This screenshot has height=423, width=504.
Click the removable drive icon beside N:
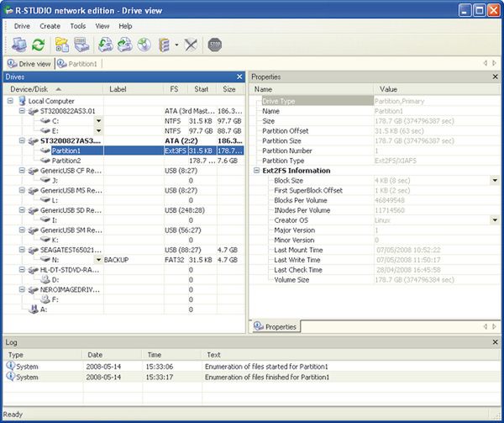(45, 260)
